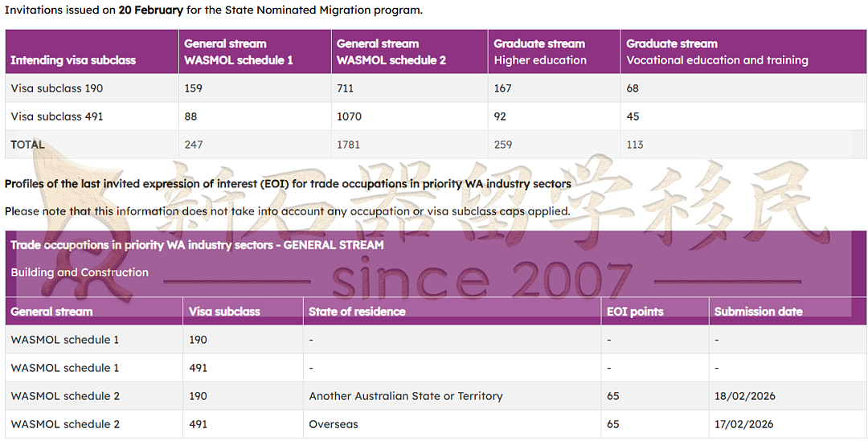Click subclass 491 in the Overseas row
This screenshot has height=441, width=868.
198,424
